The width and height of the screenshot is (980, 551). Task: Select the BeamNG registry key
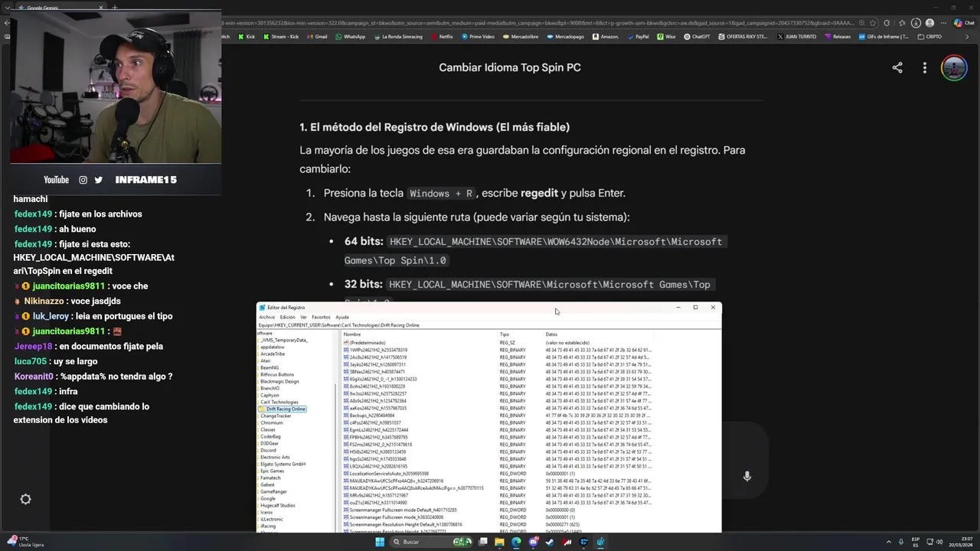[269, 367]
